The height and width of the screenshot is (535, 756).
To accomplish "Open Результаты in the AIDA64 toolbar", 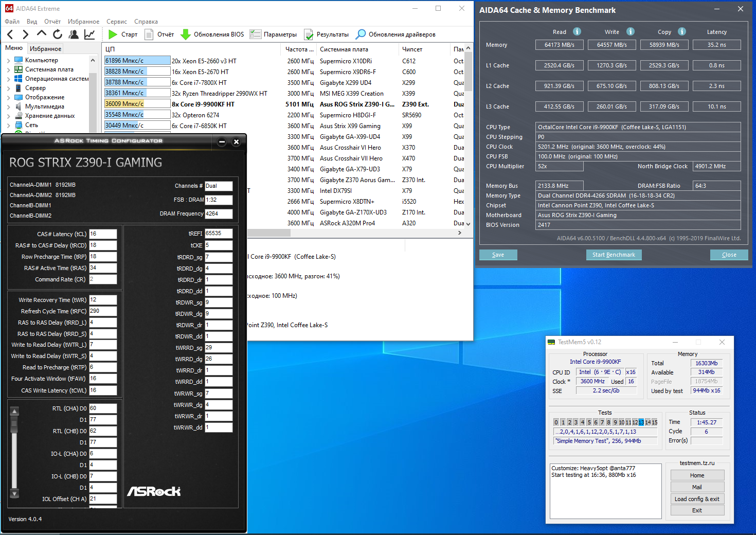I will (x=326, y=34).
